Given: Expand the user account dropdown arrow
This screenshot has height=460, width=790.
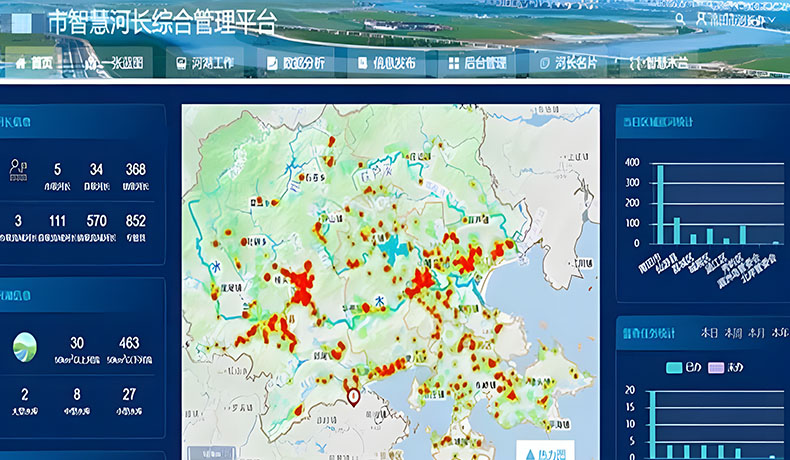Looking at the screenshot, I should point(772,20).
